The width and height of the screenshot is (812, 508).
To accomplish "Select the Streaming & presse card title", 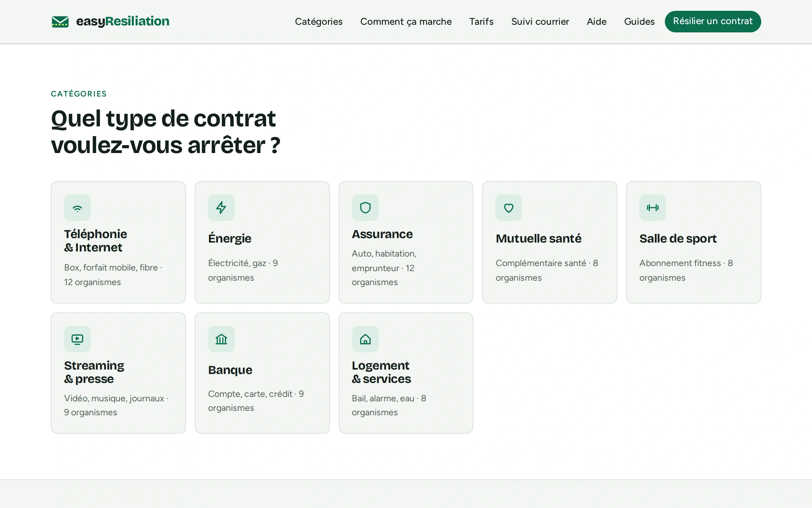I will click(94, 372).
